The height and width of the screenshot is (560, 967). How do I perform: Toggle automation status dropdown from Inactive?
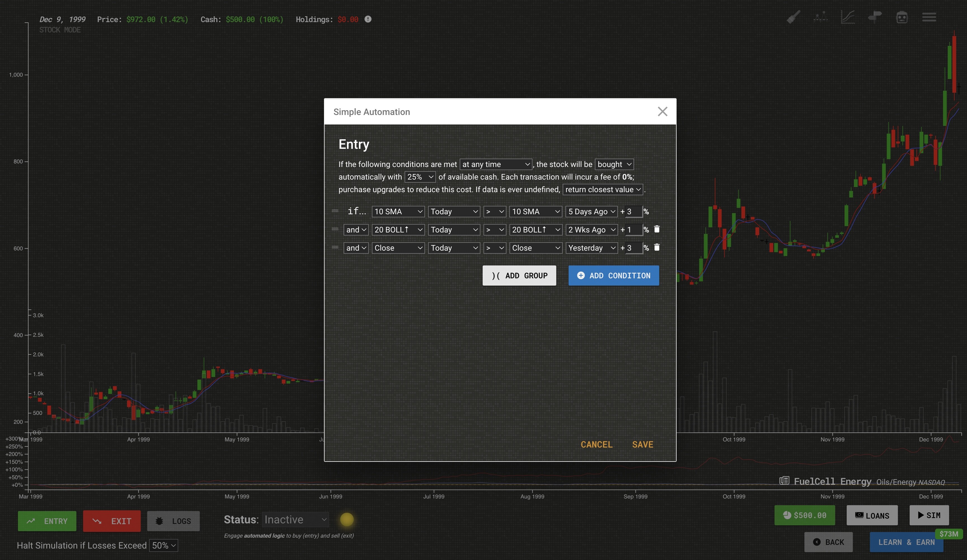point(295,519)
